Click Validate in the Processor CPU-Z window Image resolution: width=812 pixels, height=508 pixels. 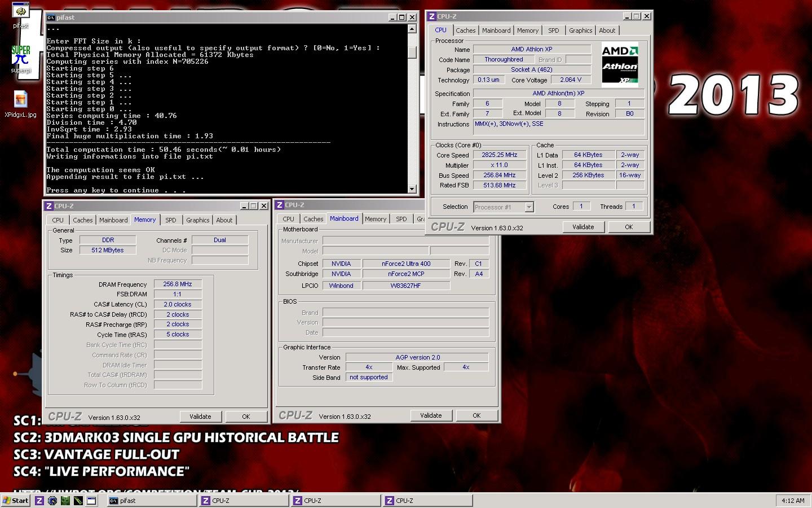coord(583,227)
